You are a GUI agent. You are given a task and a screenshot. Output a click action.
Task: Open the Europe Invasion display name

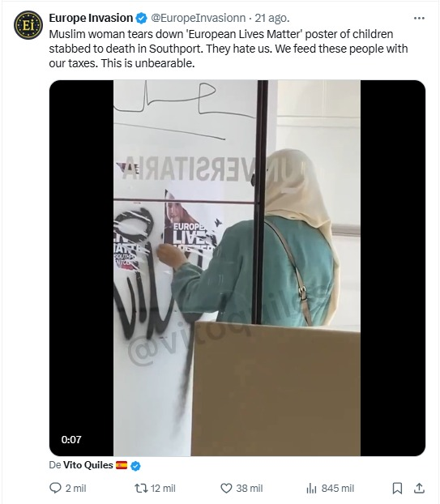(x=91, y=18)
